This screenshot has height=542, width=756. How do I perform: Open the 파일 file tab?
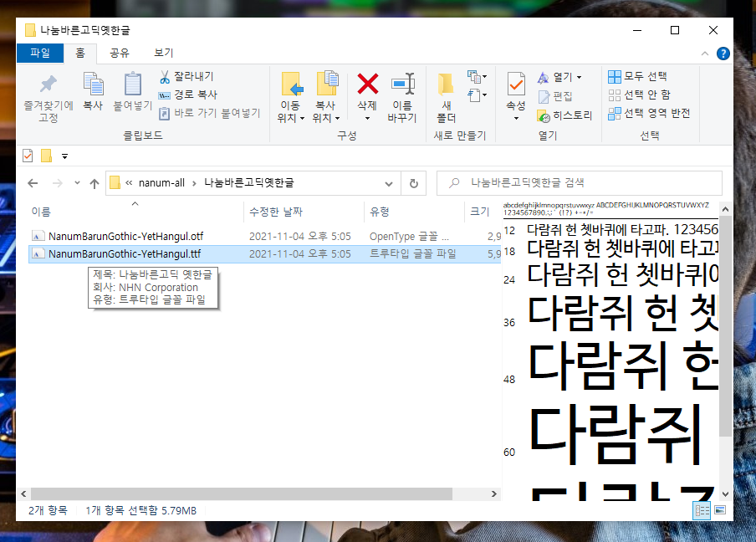point(40,53)
